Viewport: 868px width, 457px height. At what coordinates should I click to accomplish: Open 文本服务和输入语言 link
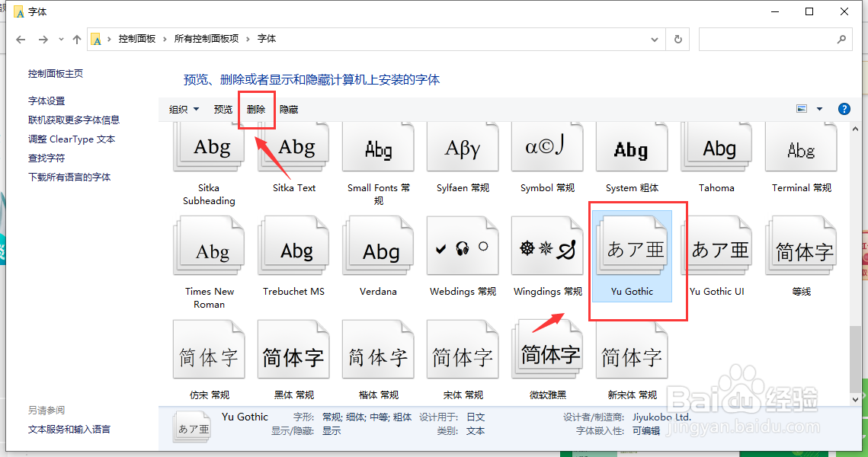(69, 430)
